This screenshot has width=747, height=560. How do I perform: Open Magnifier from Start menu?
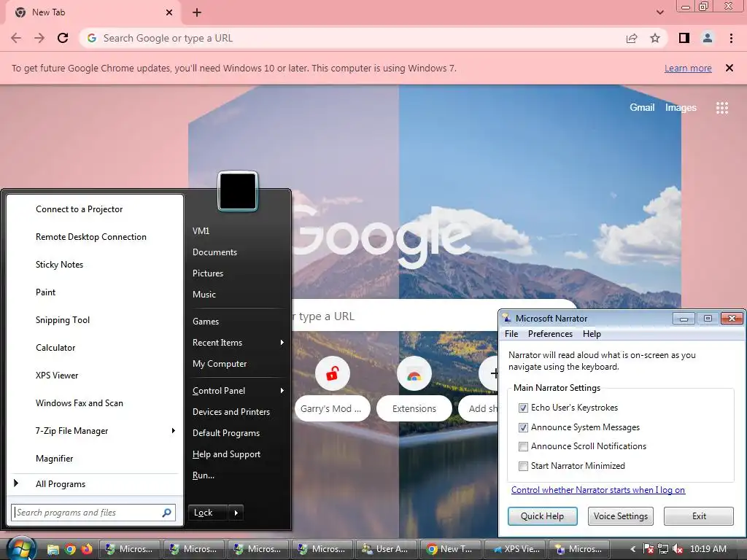94,459
